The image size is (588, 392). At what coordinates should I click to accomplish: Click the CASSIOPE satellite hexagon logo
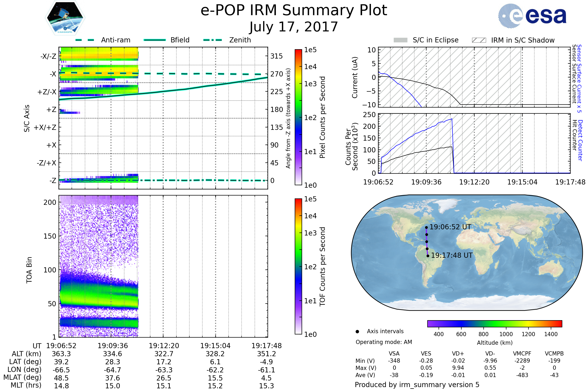click(x=65, y=18)
